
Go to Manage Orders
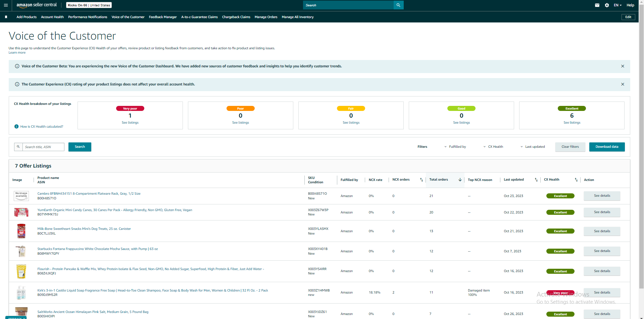point(266,17)
